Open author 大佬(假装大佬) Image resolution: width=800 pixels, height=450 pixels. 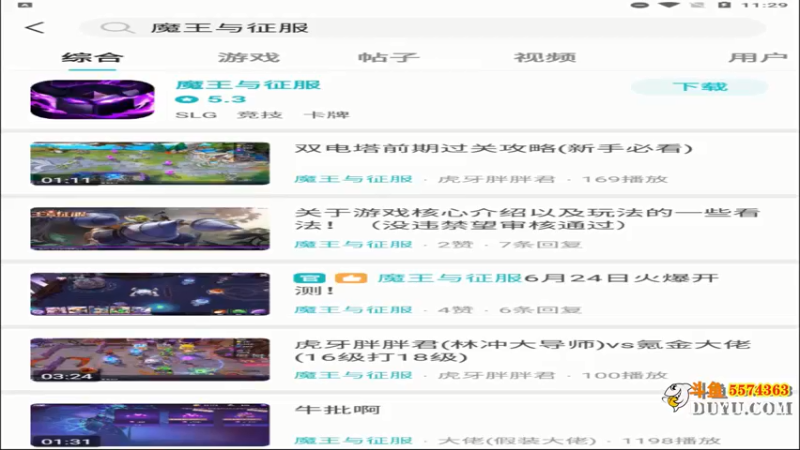(x=517, y=440)
